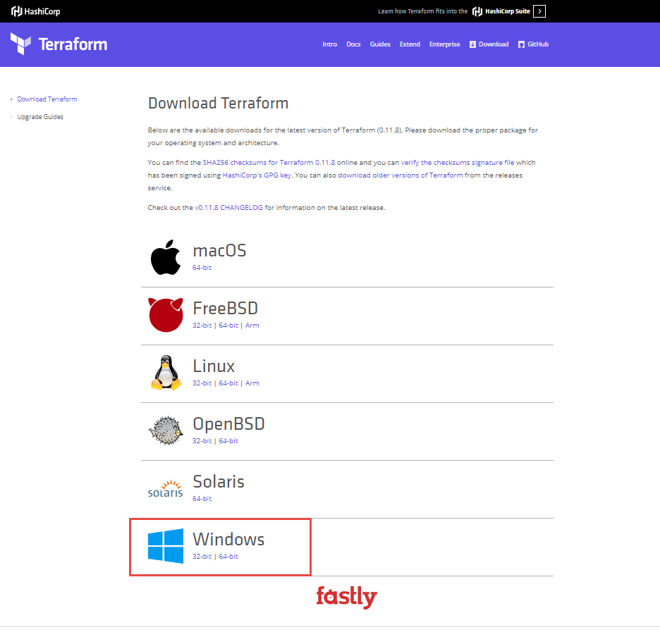This screenshot has height=644, width=660.
Task: Click the OpenBSD pufferfish icon
Action: (x=166, y=430)
